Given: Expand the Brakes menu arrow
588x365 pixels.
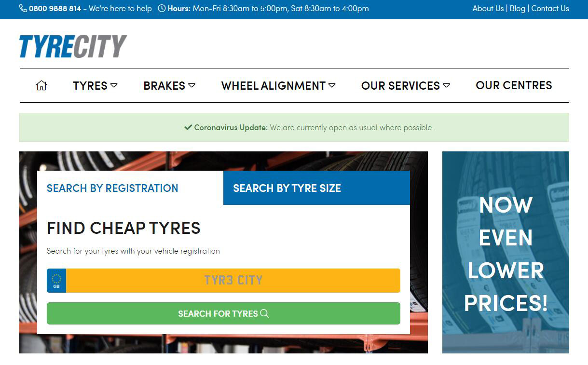Looking at the screenshot, I should pyautogui.click(x=191, y=85).
